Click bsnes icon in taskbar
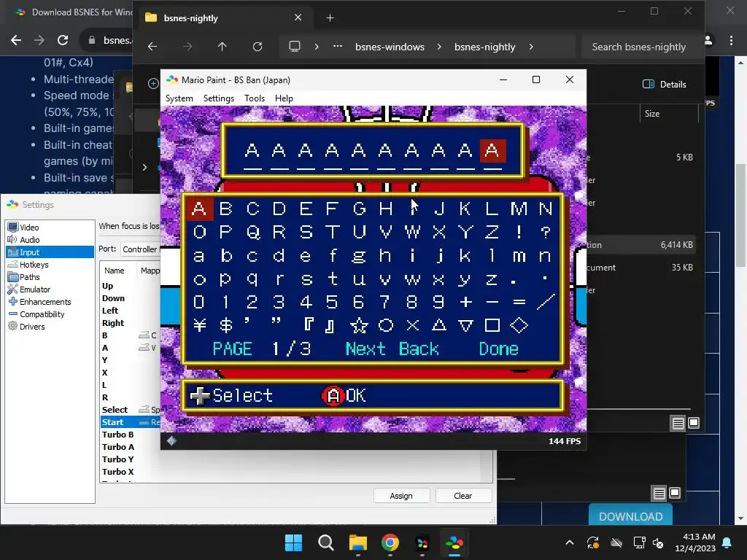This screenshot has height=560, width=747. click(454, 542)
